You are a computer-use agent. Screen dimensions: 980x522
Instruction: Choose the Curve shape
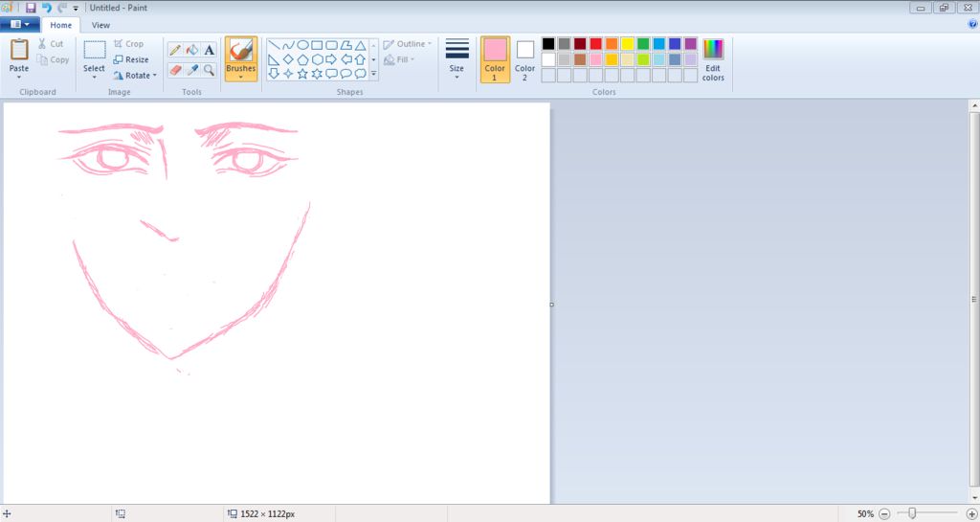coord(288,46)
